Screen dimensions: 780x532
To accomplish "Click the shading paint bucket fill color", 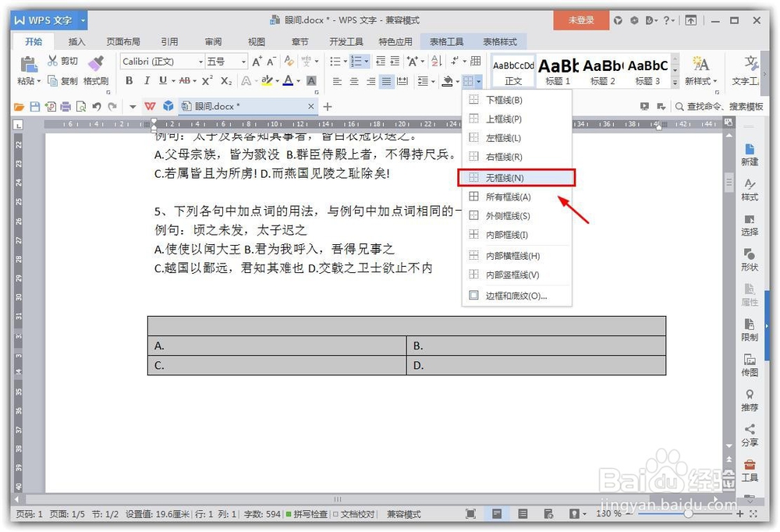I will (x=447, y=81).
